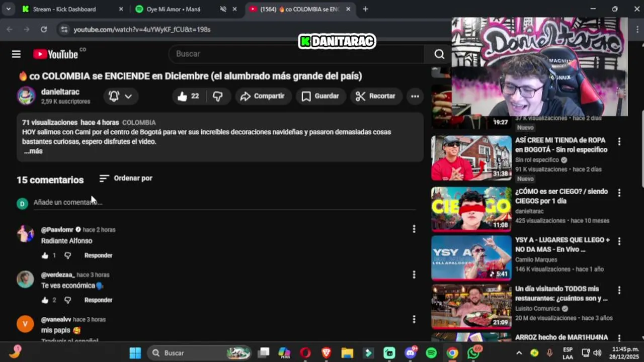The height and width of the screenshot is (362, 644).
Task: Open options for ASÍ CREE MI TIENDA video
Action: (x=619, y=142)
